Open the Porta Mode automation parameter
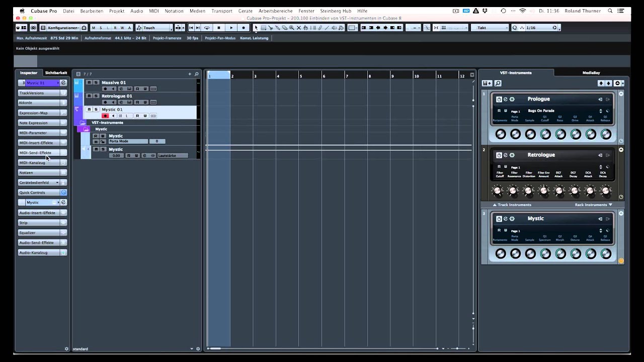 tap(128, 141)
